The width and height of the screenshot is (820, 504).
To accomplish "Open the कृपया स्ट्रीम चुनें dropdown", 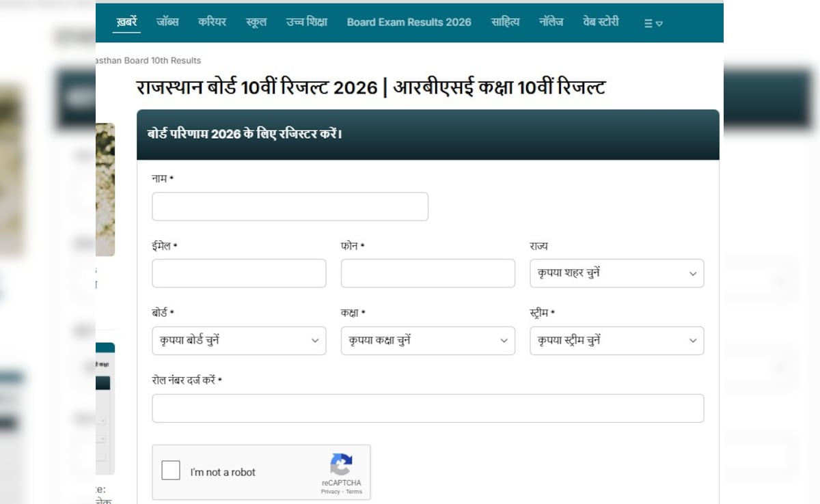I will [616, 340].
